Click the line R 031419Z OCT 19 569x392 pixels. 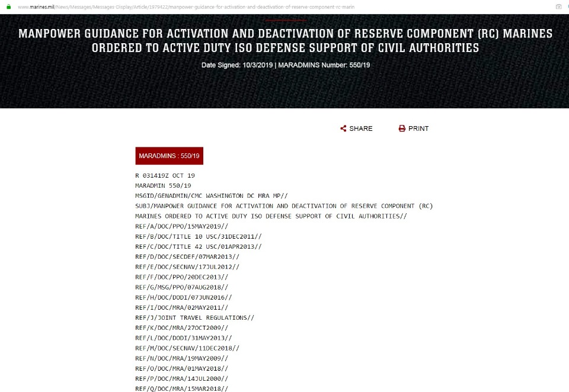click(165, 175)
